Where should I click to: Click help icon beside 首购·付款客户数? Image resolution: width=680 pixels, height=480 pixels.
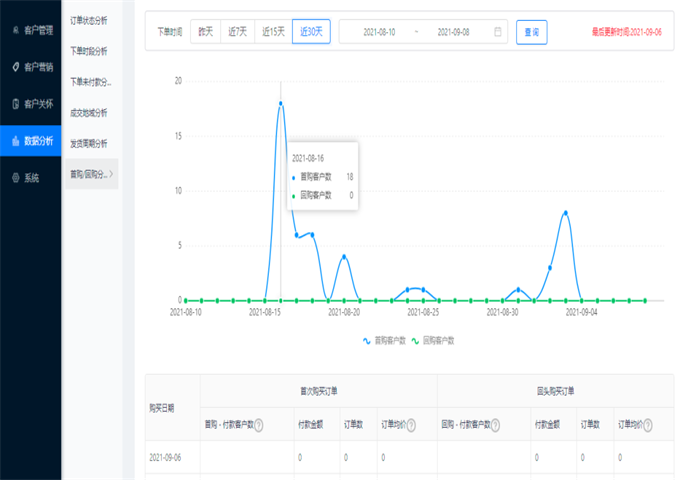coord(259,425)
